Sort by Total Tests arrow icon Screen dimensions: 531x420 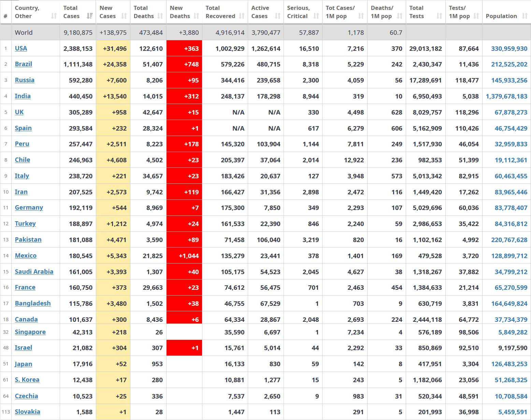(x=440, y=16)
